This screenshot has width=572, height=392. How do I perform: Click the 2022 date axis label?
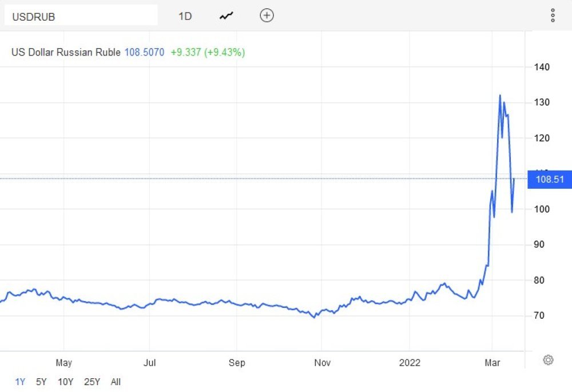[x=410, y=363]
